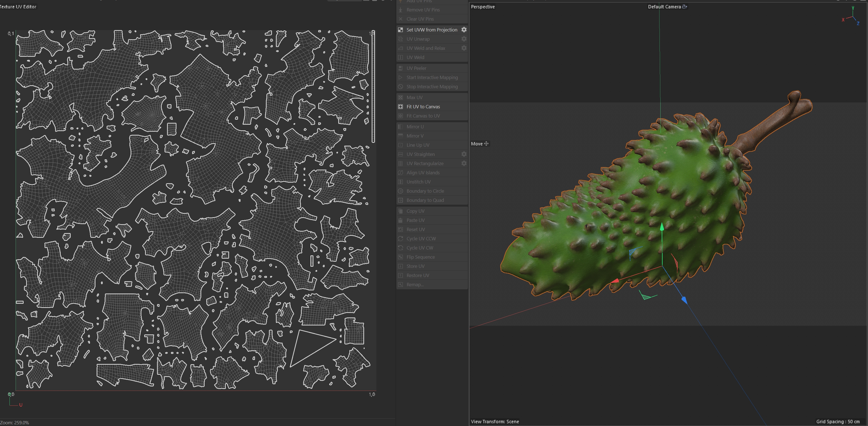Click the green Y-axis move handle arrow
The image size is (868, 426).
click(662, 227)
